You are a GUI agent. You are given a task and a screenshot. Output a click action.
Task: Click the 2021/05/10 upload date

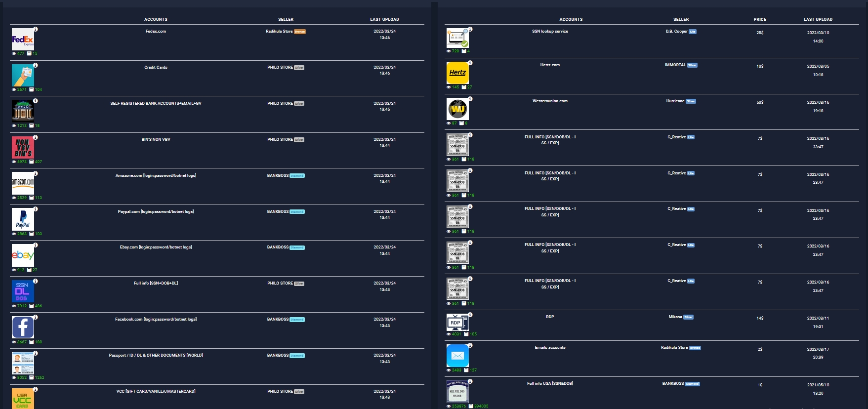pos(818,385)
